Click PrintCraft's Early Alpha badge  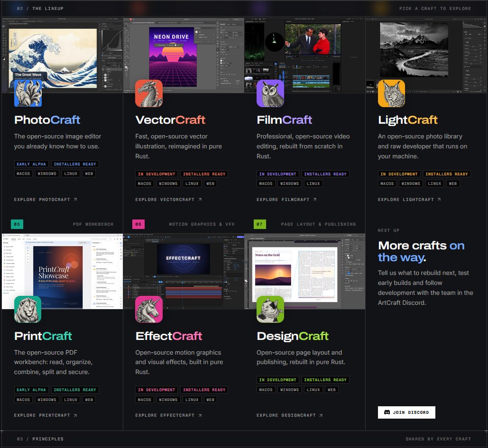point(31,390)
